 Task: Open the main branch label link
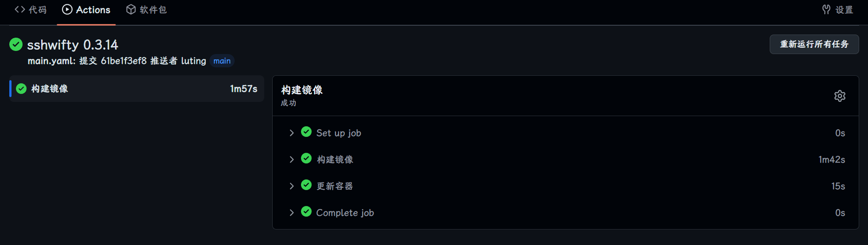pos(222,61)
